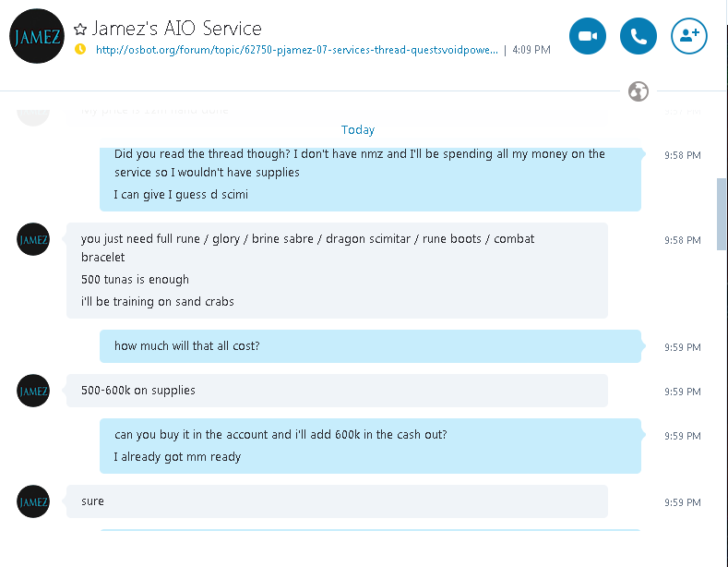Open the large JAMEZ profile picture in header
The height and width of the screenshot is (567, 728).
coord(37,37)
